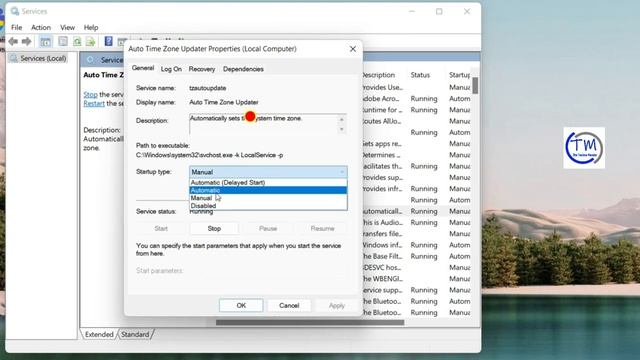Viewport: 640px width, 360px height.
Task: Click the Pause button
Action: point(268,229)
